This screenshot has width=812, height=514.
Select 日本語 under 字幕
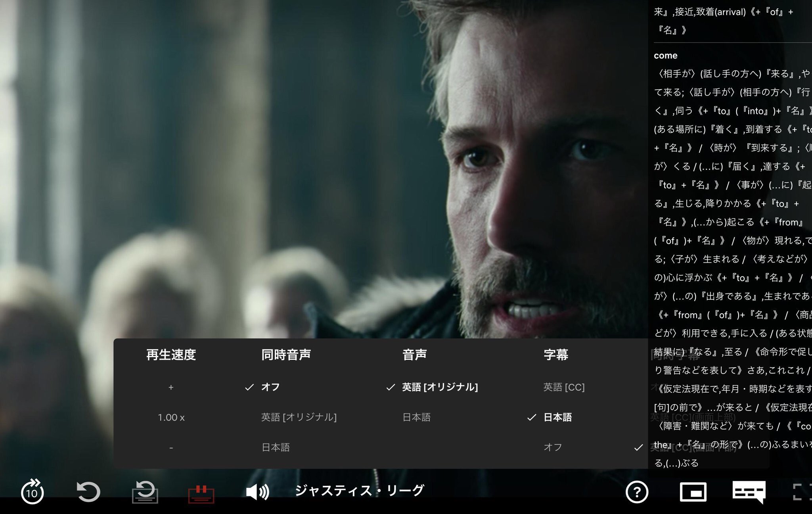(x=557, y=417)
